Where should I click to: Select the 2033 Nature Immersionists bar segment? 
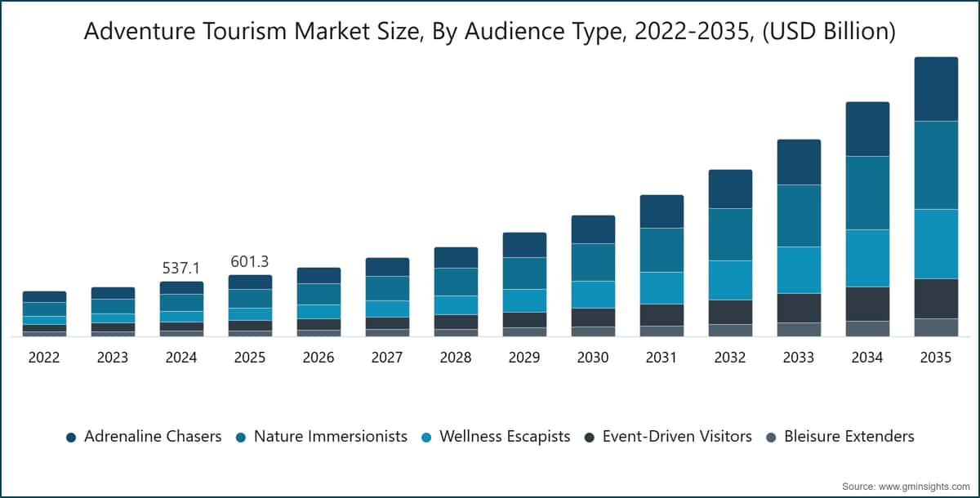(799, 216)
